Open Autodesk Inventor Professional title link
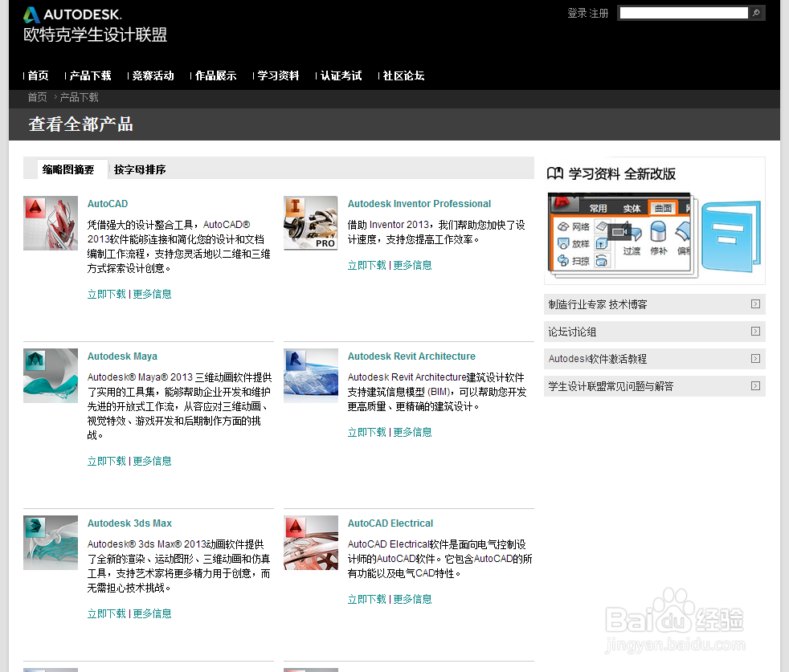Screen dimensions: 789x672 coord(419,204)
